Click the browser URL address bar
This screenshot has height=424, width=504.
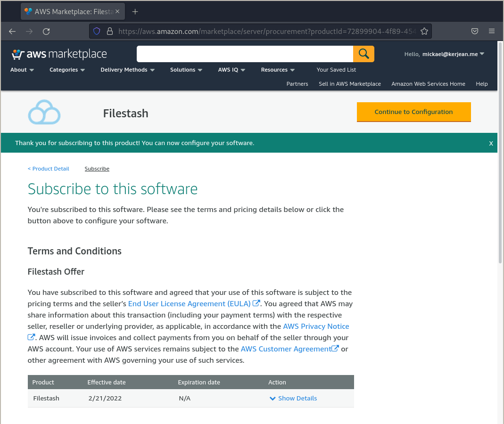260,31
